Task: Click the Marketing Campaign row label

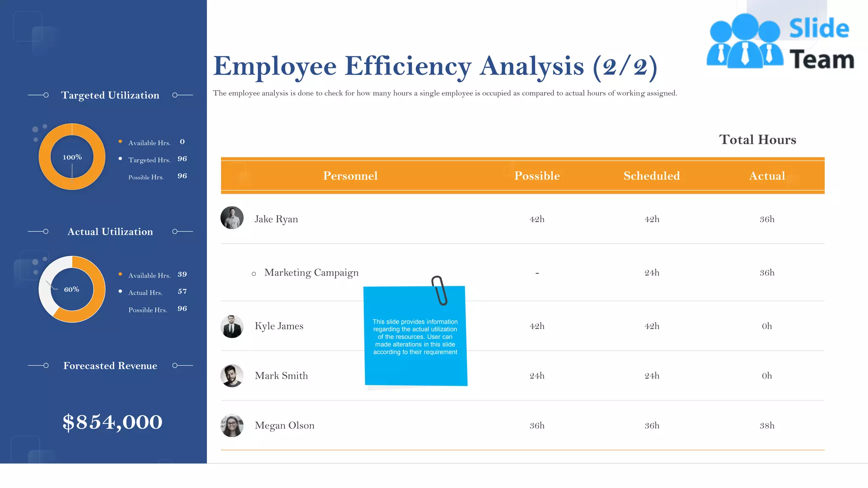Action: (312, 272)
